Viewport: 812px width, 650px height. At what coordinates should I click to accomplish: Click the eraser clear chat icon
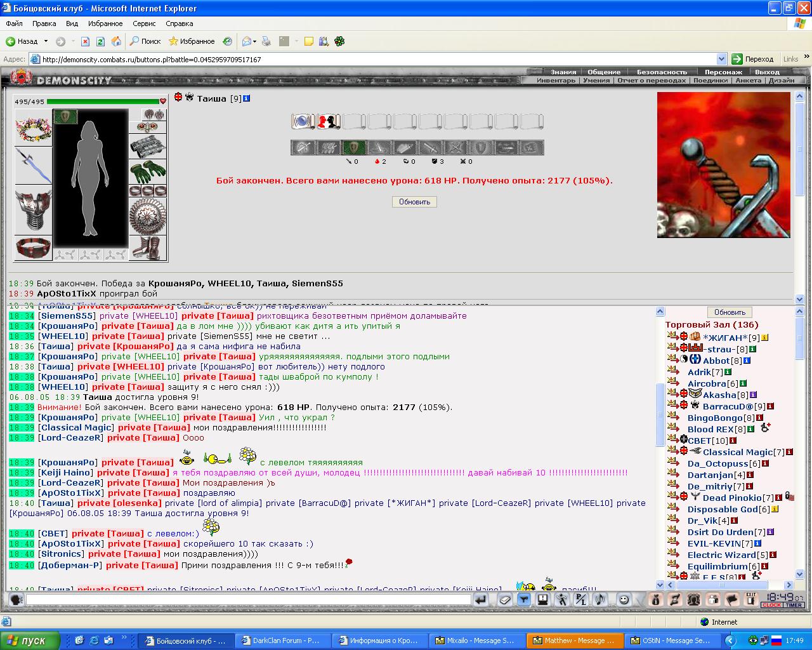pos(505,599)
